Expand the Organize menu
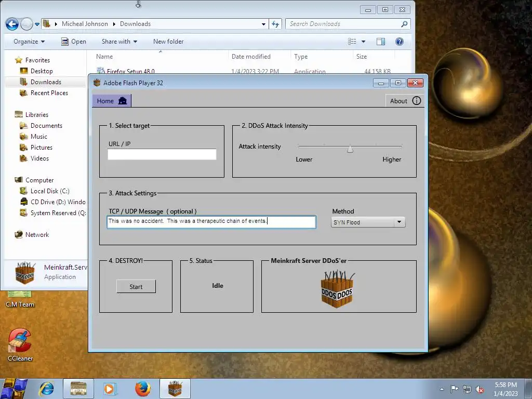532x399 pixels. pos(29,42)
